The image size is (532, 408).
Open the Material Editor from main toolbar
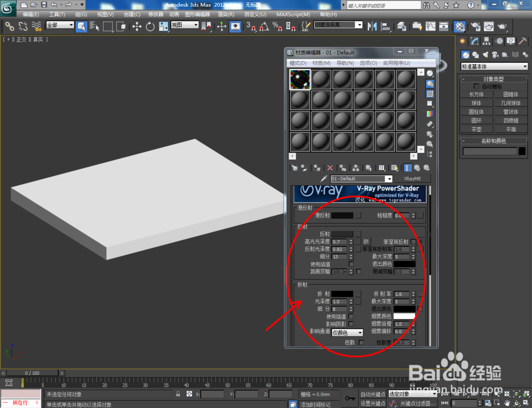tap(460, 27)
